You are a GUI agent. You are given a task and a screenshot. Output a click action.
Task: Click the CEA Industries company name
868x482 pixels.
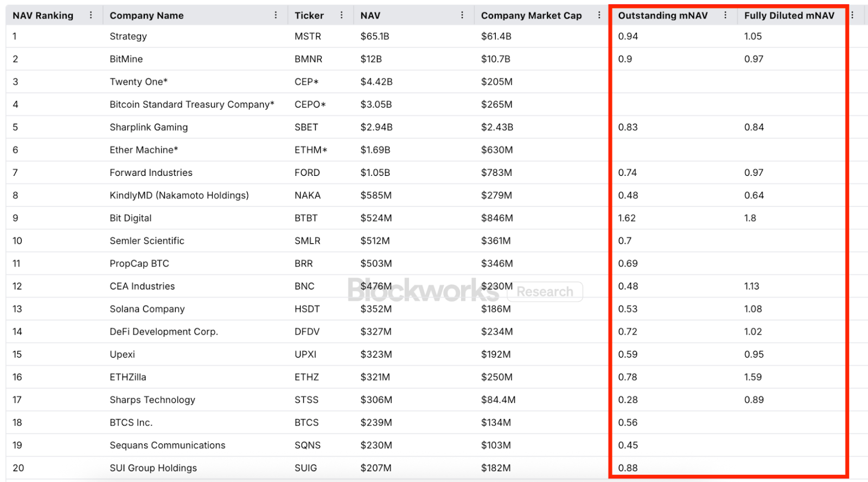[x=142, y=286]
